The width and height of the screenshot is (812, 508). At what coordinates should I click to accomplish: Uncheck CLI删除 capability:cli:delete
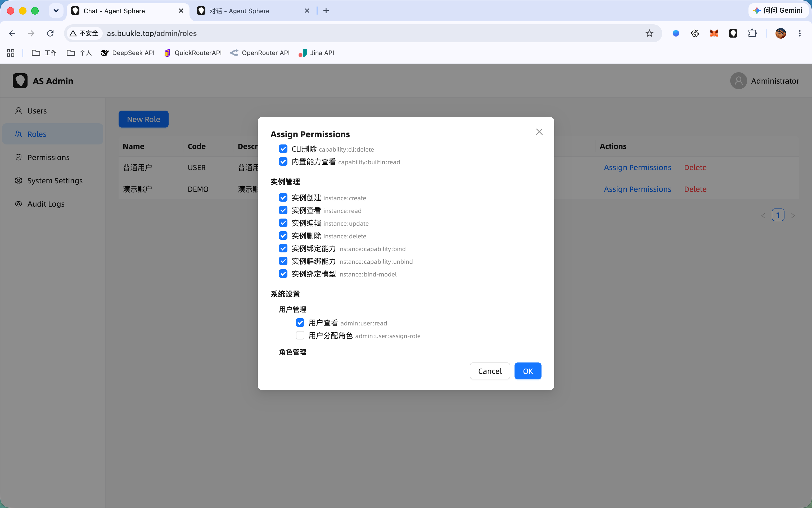[283, 149]
